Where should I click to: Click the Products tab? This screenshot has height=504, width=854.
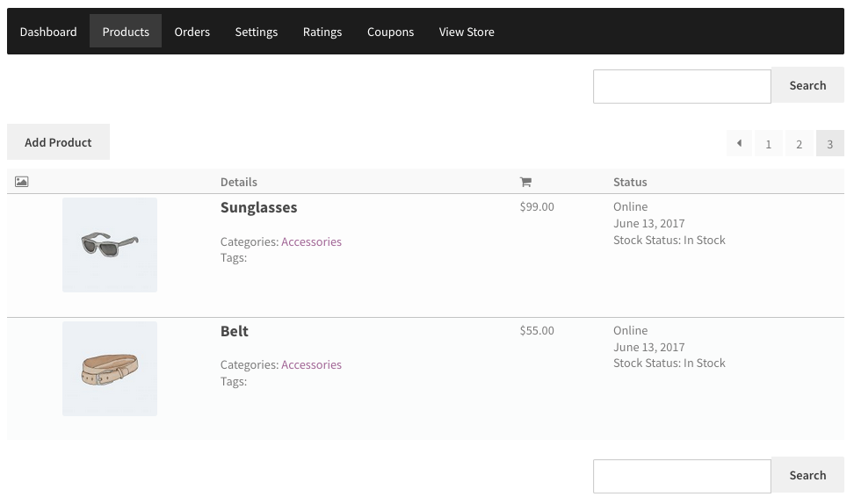click(x=126, y=32)
